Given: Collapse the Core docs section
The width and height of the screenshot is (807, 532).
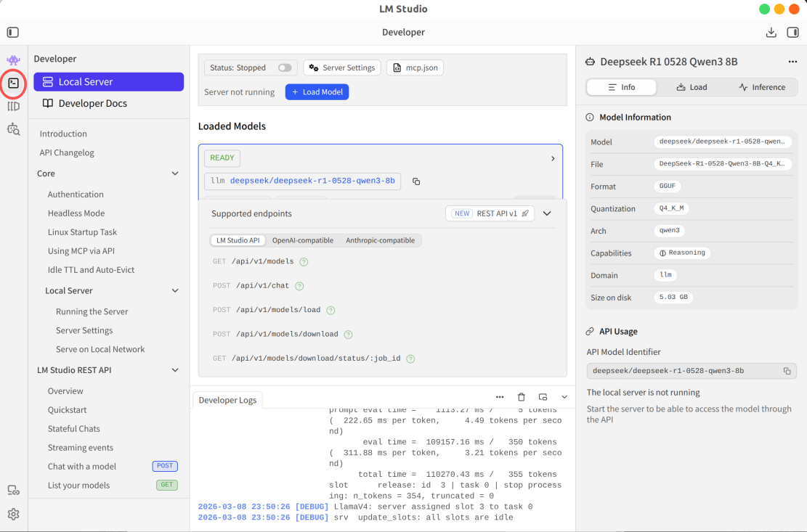Looking at the screenshot, I should pyautogui.click(x=175, y=173).
